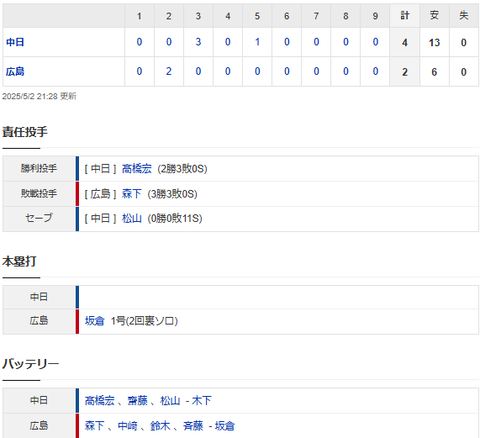
Task: Click 木下 in the 中日 battery row
Action: [201, 400]
